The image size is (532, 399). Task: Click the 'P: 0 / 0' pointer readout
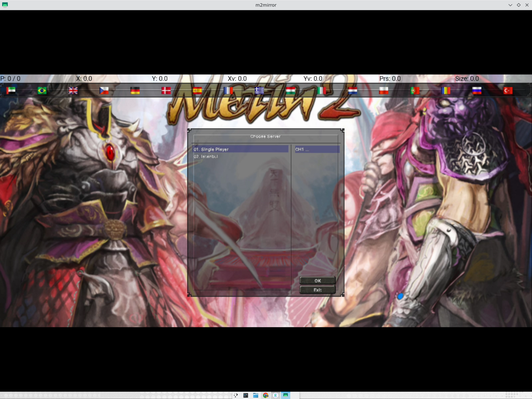click(10, 78)
